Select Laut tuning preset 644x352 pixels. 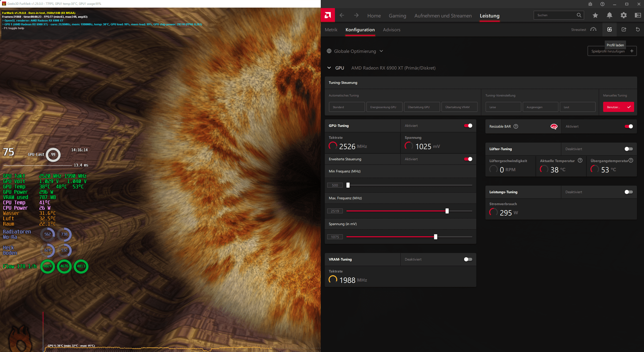pos(577,107)
